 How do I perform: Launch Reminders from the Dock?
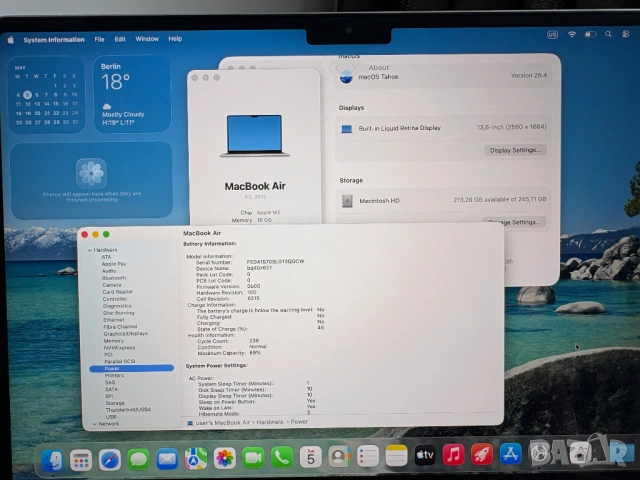pos(368,456)
